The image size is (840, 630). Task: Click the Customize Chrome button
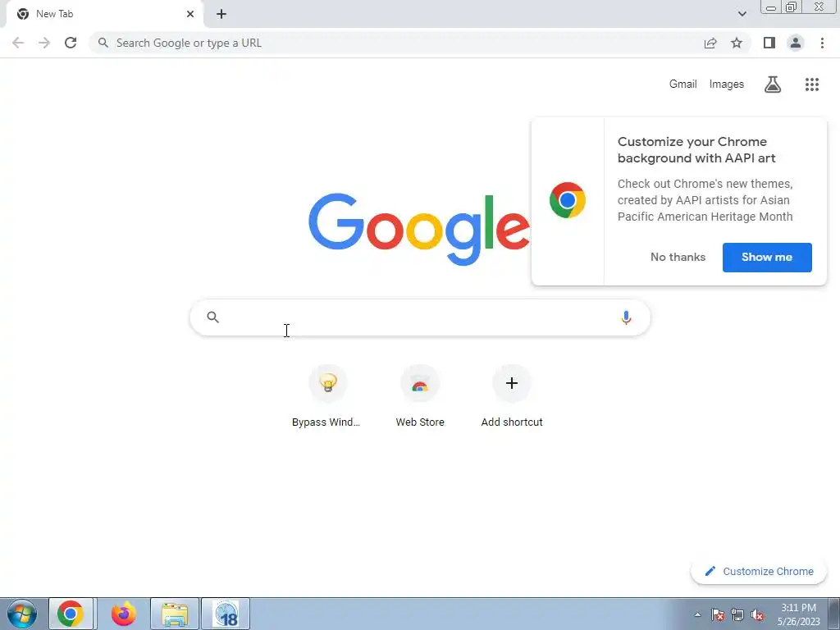coord(759,572)
